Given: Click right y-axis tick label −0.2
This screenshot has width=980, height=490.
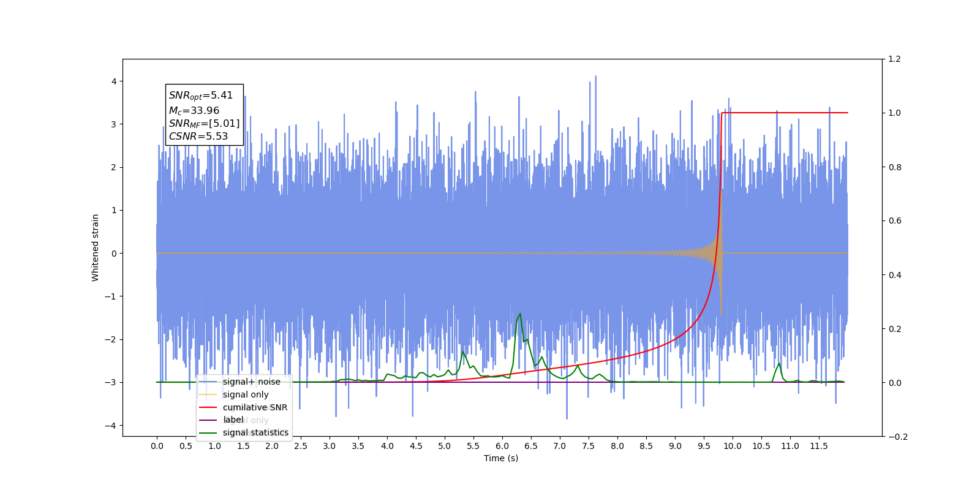Looking at the screenshot, I should [898, 437].
